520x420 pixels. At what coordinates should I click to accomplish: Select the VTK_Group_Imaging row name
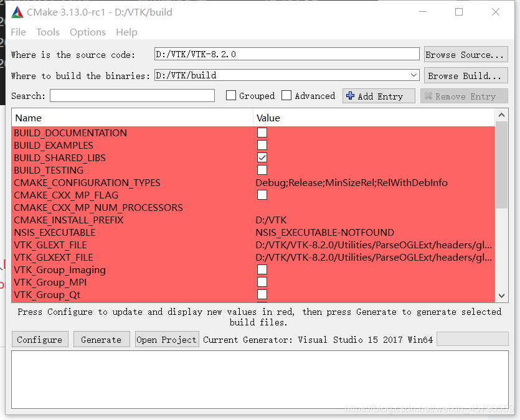[60, 270]
